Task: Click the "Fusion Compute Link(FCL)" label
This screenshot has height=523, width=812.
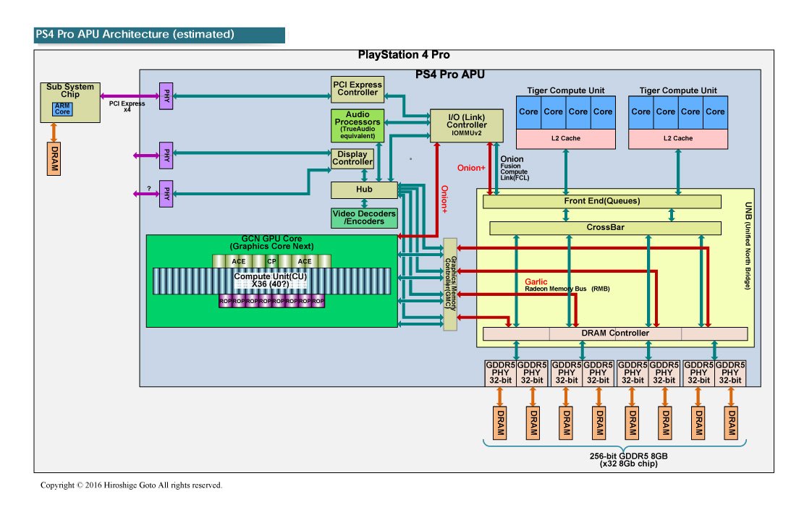Action: pos(515,172)
